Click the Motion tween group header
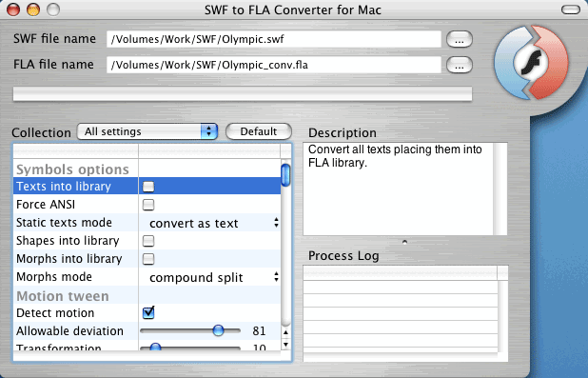The width and height of the screenshot is (588, 378). [63, 296]
